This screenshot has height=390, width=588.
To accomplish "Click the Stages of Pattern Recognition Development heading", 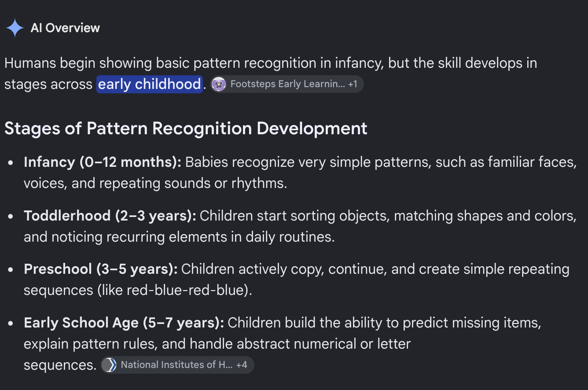I will pyautogui.click(x=186, y=129).
